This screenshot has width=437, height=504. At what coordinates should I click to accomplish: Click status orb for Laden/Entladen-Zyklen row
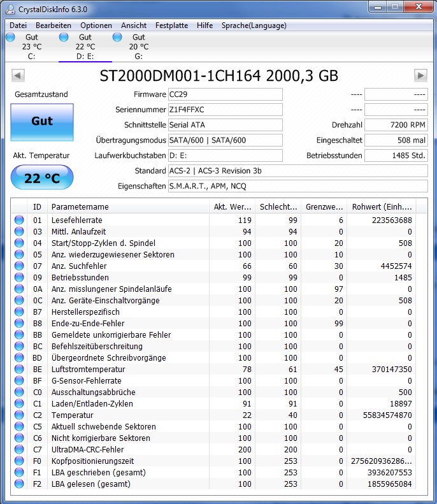point(19,403)
